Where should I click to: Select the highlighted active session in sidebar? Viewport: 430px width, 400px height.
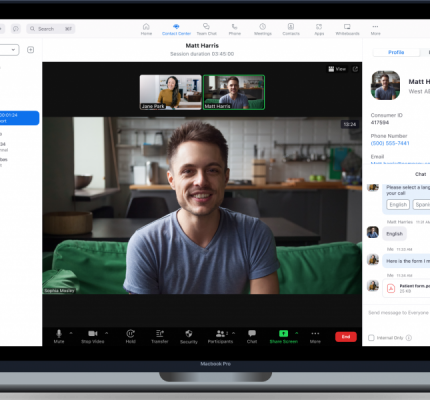click(19, 118)
